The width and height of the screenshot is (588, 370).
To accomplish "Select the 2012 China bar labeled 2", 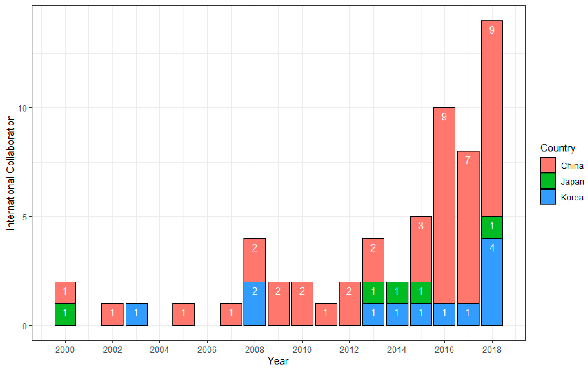I will point(350,304).
